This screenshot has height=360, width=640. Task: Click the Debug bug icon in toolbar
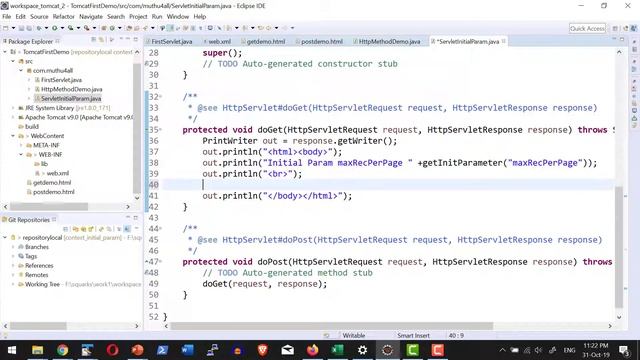click(39, 28)
